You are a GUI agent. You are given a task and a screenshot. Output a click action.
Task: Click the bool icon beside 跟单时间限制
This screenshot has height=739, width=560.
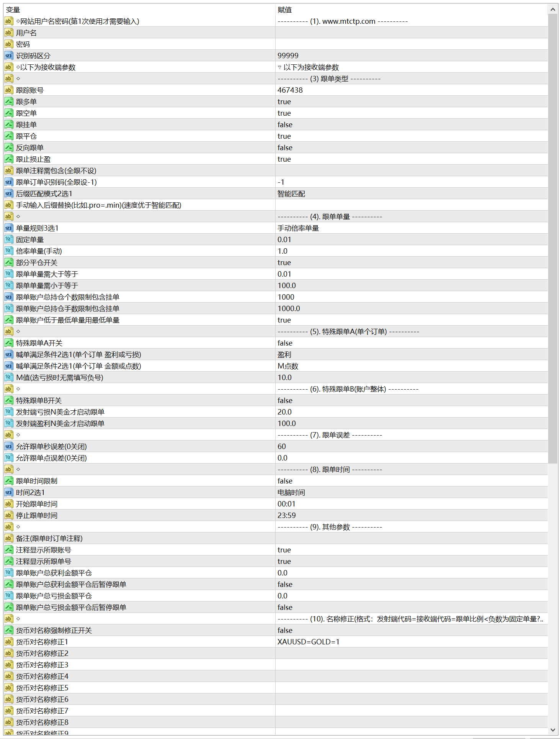[x=8, y=481]
